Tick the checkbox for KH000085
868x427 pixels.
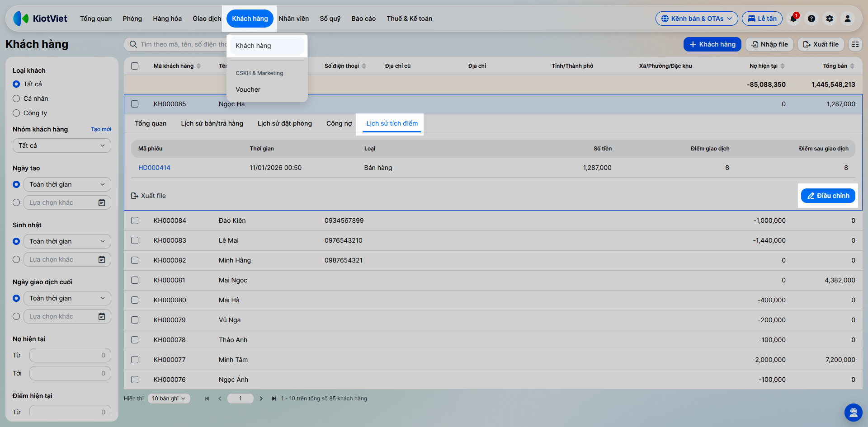click(x=135, y=104)
